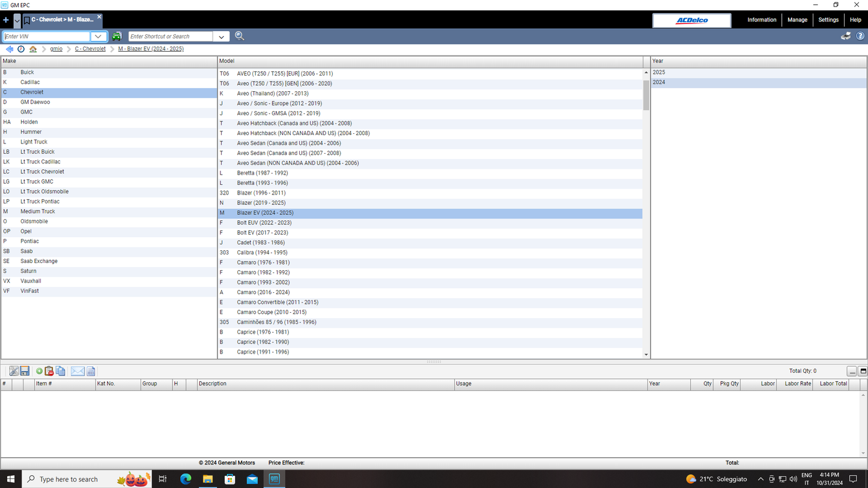Select Hummer in the Make list

coord(109,132)
